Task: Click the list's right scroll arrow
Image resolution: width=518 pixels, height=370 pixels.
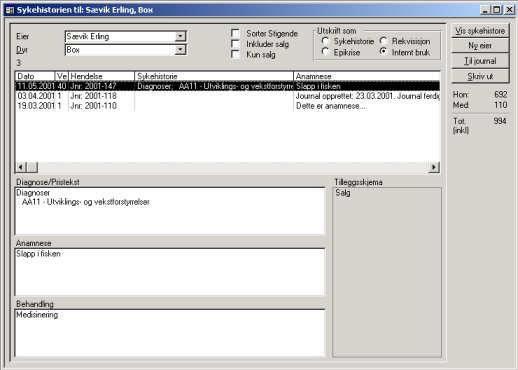Action: [434, 167]
